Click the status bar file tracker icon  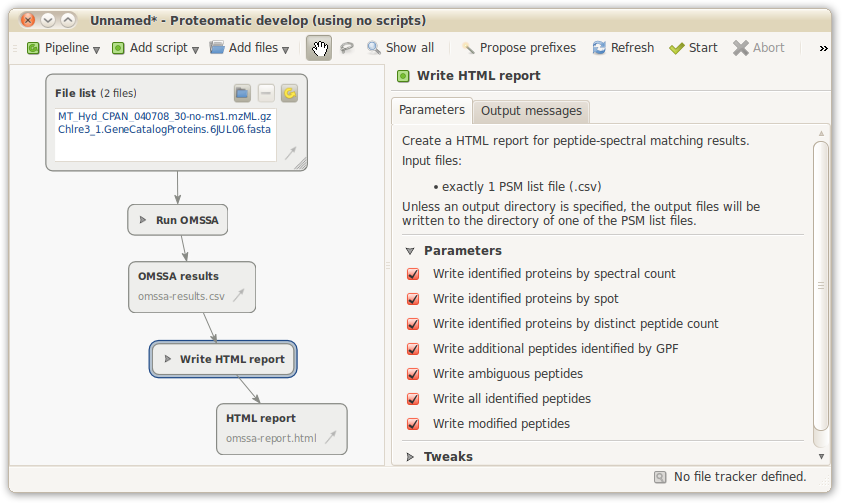(x=660, y=477)
